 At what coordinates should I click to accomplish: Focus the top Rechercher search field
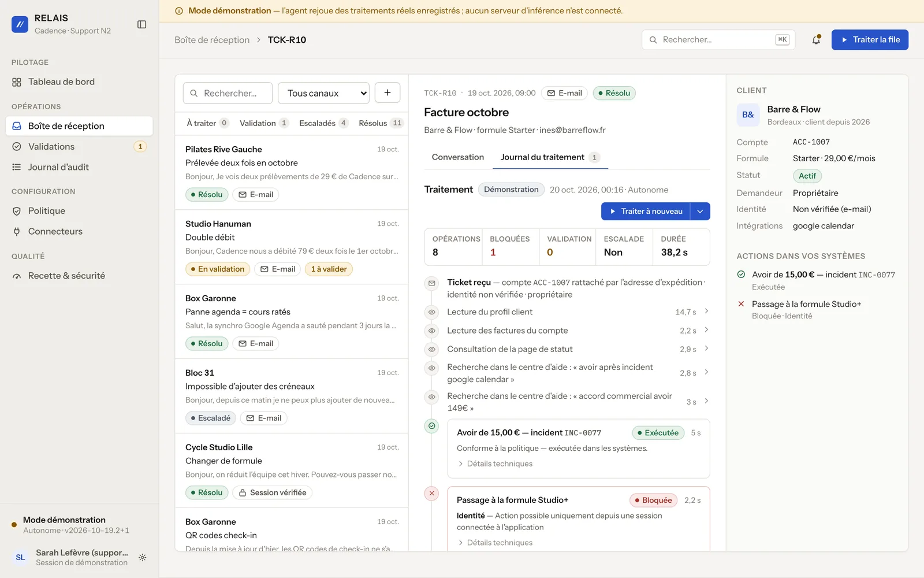click(x=718, y=40)
